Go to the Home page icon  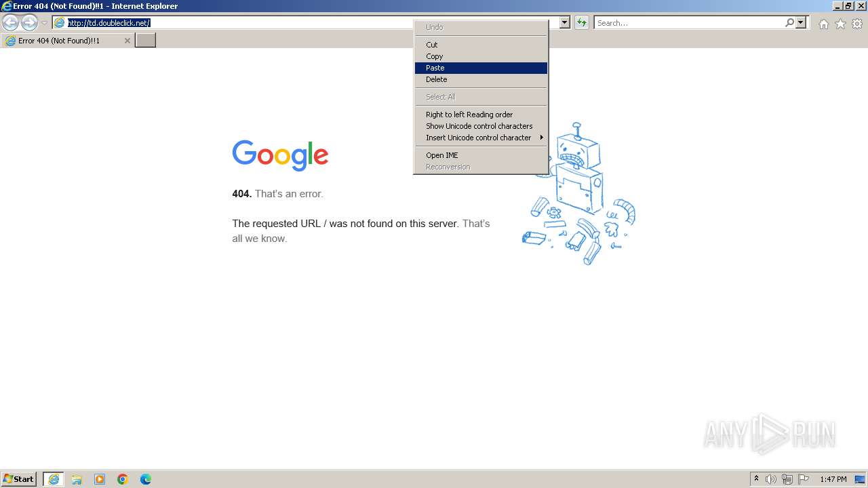[x=823, y=24]
